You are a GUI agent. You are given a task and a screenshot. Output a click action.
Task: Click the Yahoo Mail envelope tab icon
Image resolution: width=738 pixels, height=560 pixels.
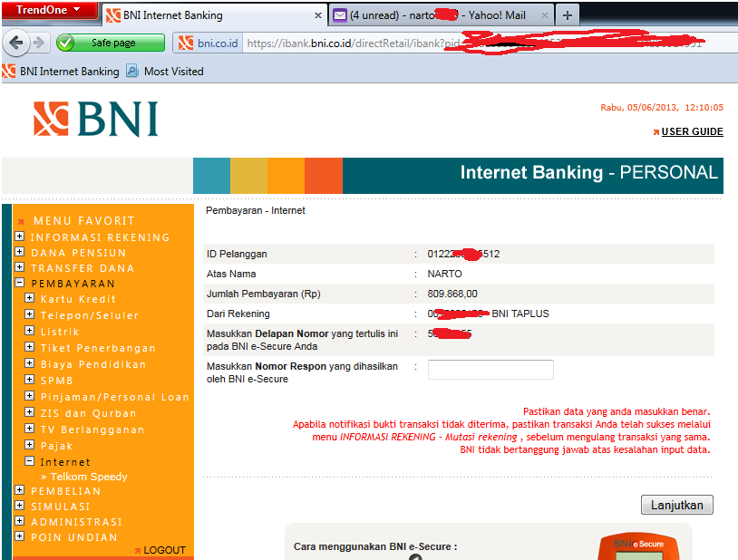340,15
